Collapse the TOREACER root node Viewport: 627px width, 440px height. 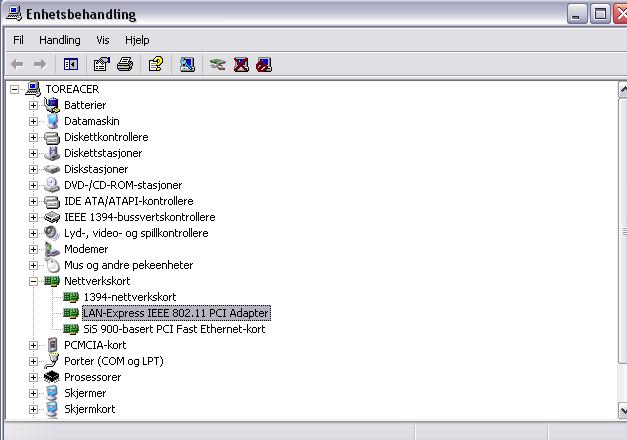click(x=14, y=89)
